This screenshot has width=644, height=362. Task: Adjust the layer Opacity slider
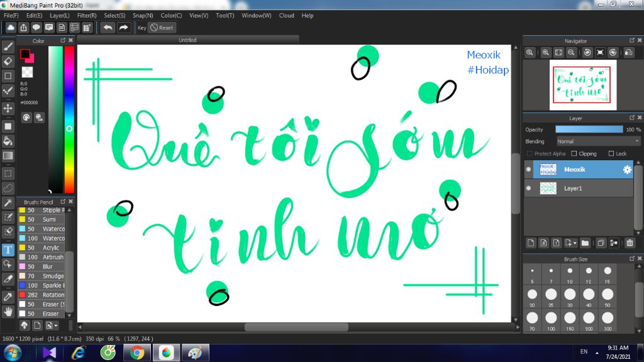[x=589, y=129]
